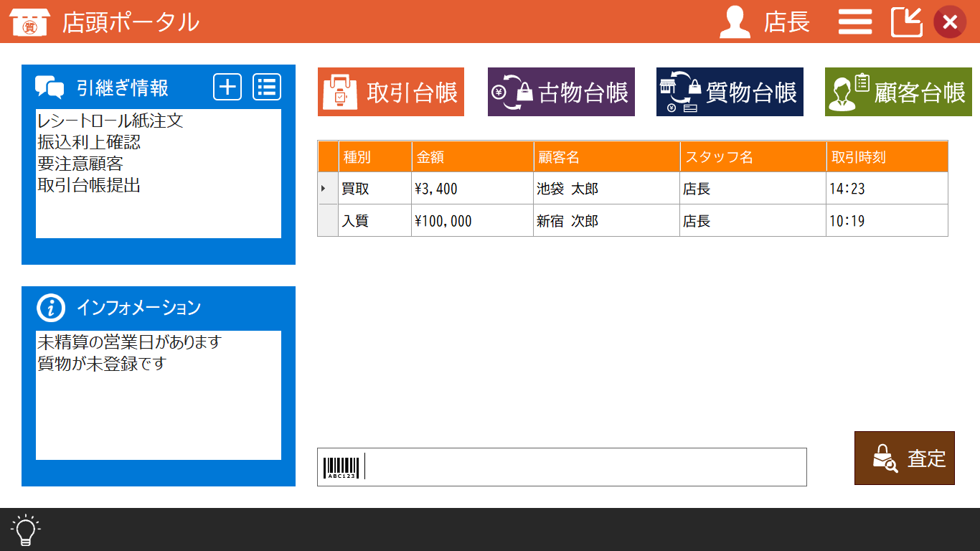
Task: Click customer 池袋 太郎
Action: click(x=607, y=188)
